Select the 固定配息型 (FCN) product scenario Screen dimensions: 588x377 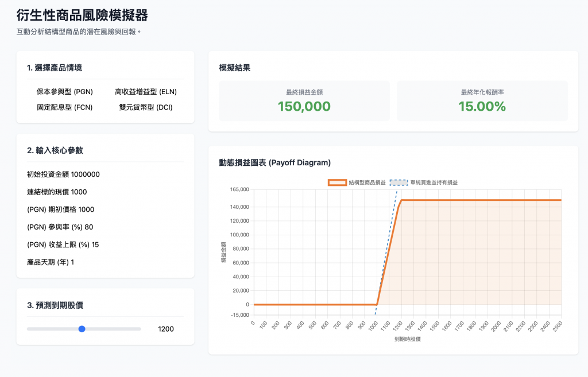[x=64, y=107]
